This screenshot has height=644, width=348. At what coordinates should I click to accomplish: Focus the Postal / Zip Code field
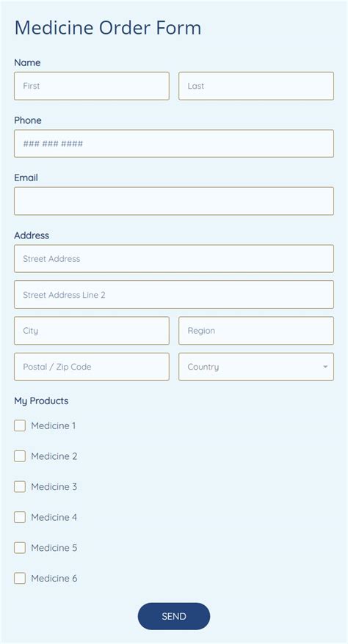[92, 366]
